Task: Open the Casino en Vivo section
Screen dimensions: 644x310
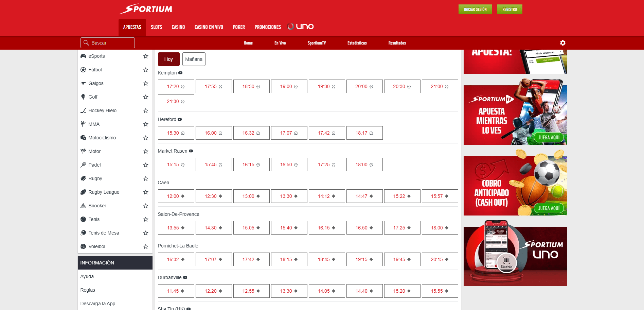Action: (209, 27)
